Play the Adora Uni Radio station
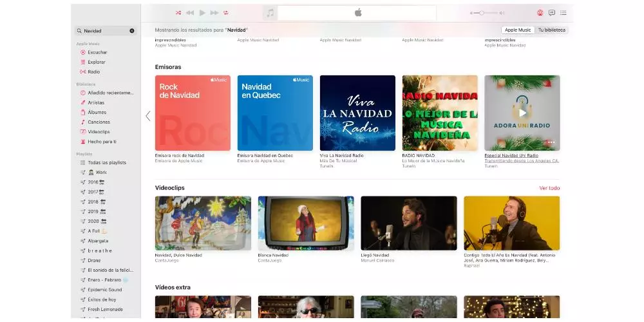 (522, 113)
